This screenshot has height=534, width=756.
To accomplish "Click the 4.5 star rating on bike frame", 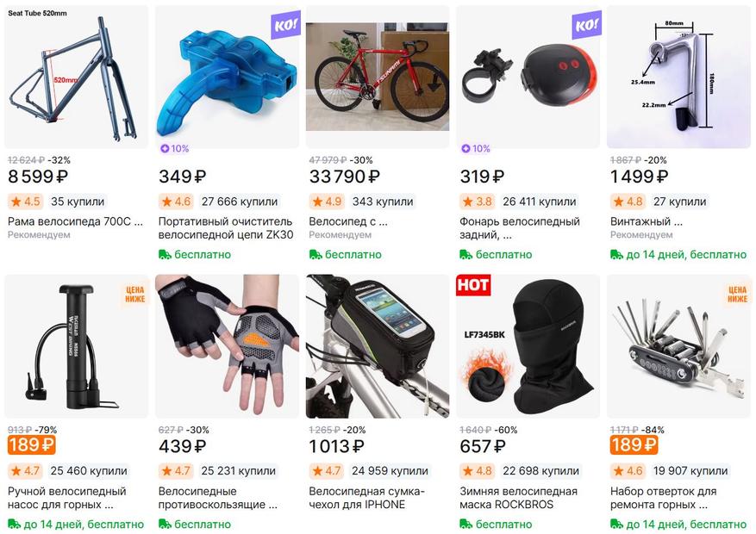I will point(25,202).
